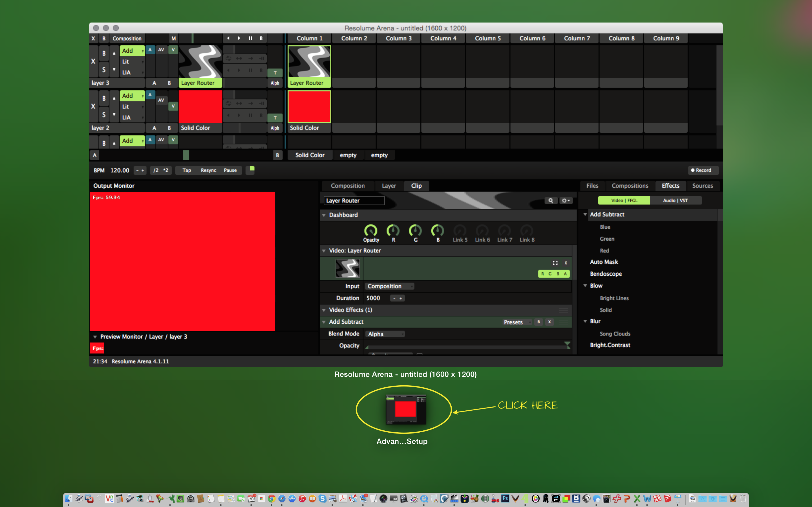Click the Opacity dashboard knob
The image size is (812, 507).
click(371, 231)
